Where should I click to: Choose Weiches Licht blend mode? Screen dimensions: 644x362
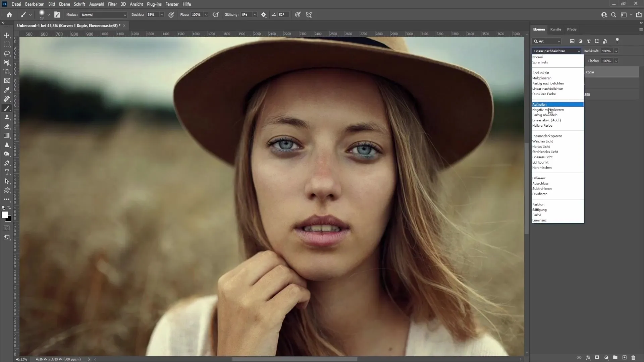(x=557, y=141)
